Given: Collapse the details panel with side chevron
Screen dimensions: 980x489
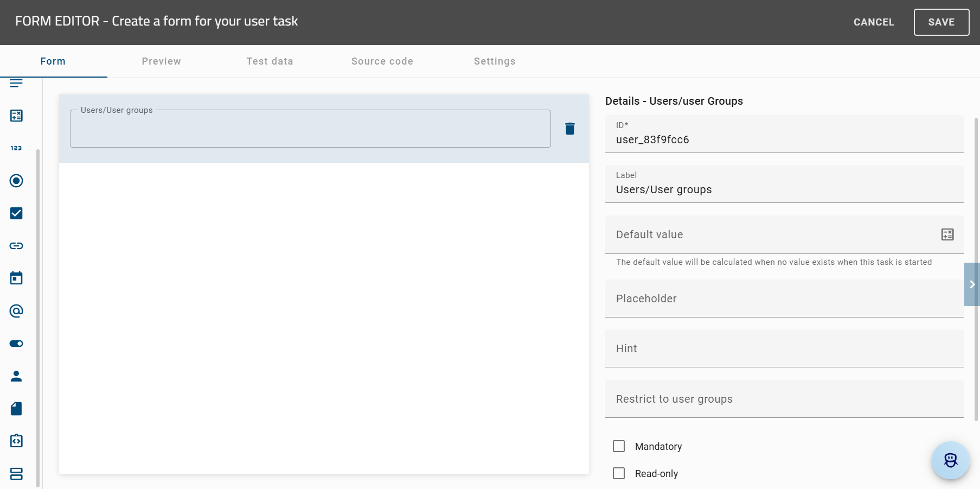Looking at the screenshot, I should [x=972, y=284].
